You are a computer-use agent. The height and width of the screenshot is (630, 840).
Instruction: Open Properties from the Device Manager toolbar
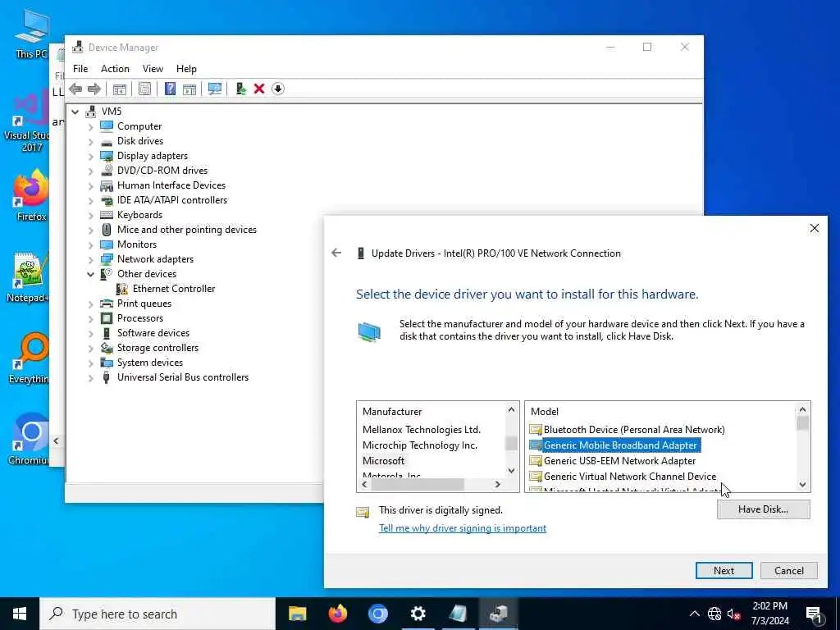[x=144, y=89]
